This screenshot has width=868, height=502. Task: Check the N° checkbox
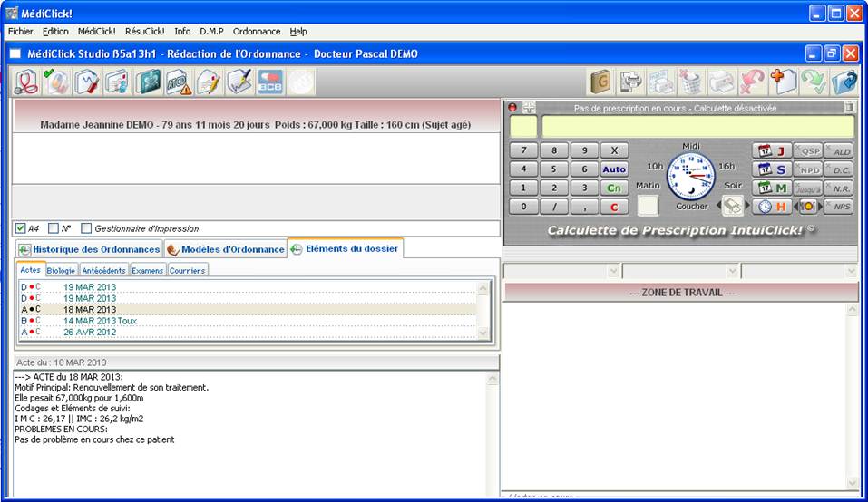click(54, 228)
